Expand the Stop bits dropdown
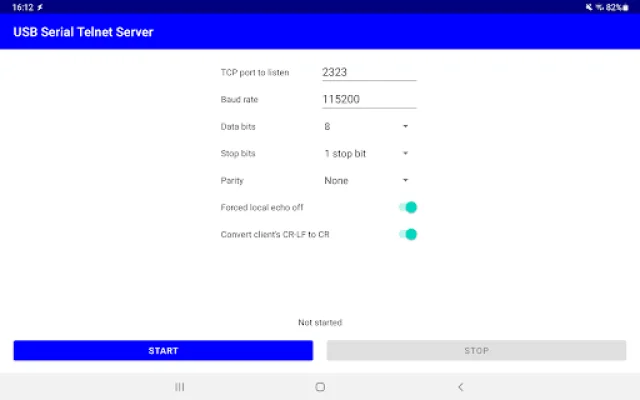The height and width of the screenshot is (400, 640). pyautogui.click(x=366, y=154)
